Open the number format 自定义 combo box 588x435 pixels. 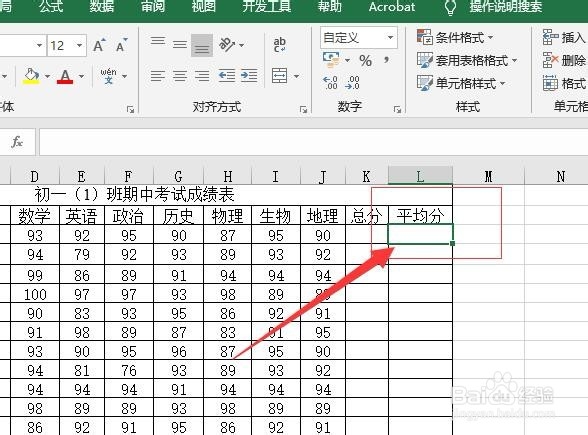[358, 38]
